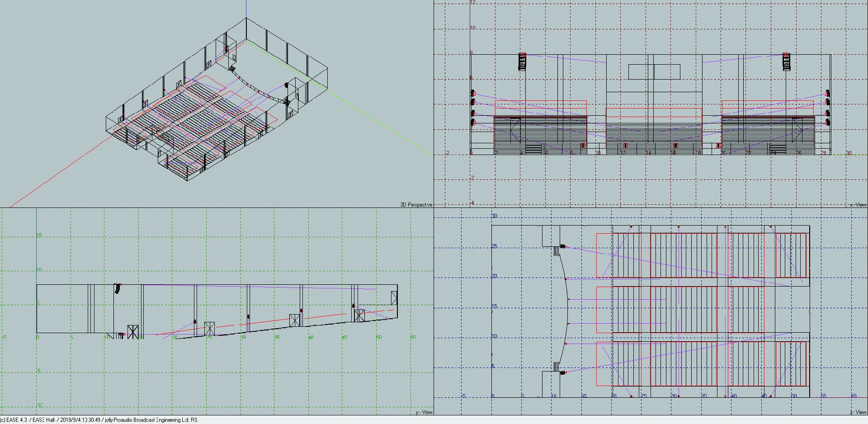Image resolution: width=868 pixels, height=424 pixels.
Task: Select rightmost front-fill speaker marker in x-View
Action: click(719, 146)
